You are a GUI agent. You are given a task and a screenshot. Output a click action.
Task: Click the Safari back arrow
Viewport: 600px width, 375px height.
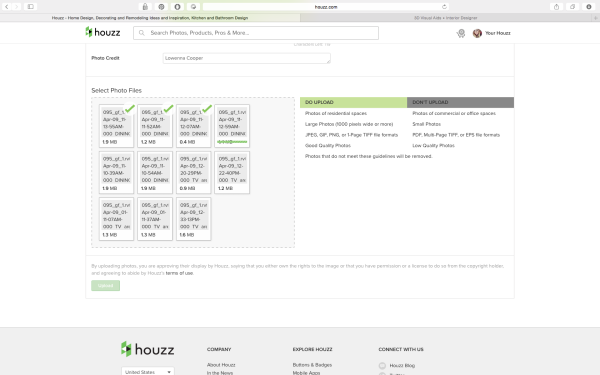[x=7, y=7]
